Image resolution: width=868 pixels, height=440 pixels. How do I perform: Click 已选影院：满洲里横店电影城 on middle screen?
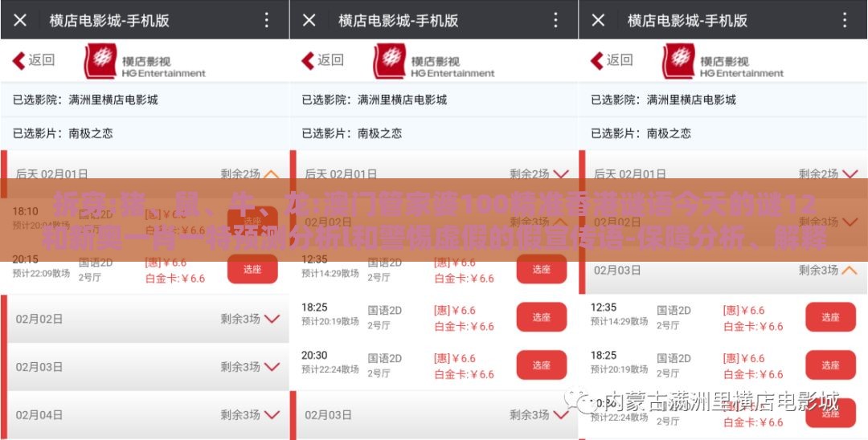375,100
